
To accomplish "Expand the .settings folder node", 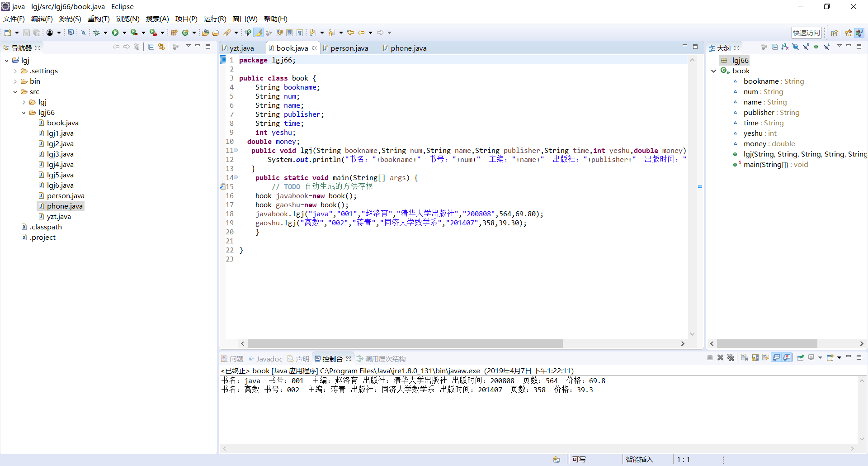I will coord(15,71).
